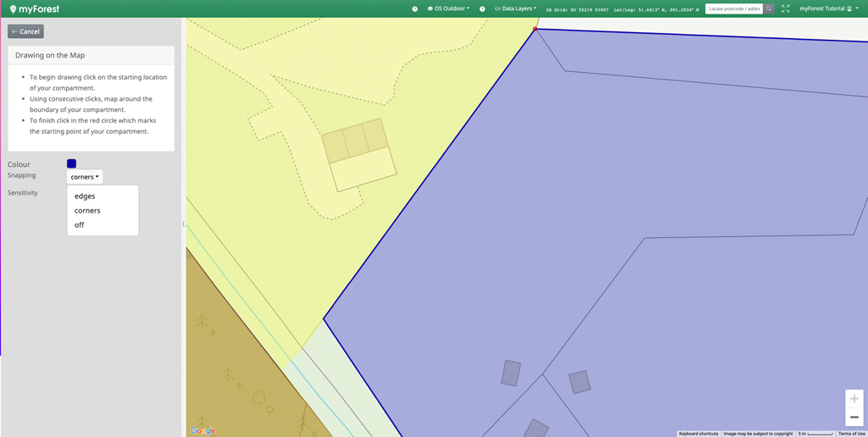The image size is (868, 437).
Task: Zoom out on the map
Action: tap(854, 417)
